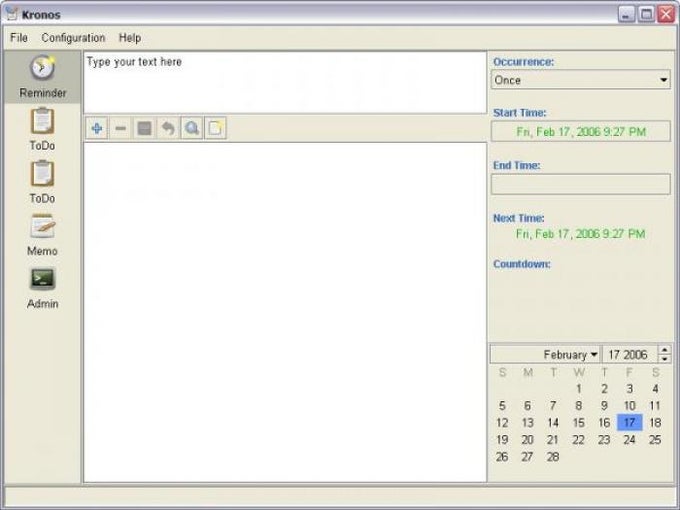Select highlighted day 17 in the calendar
This screenshot has width=680, height=510.
point(630,422)
